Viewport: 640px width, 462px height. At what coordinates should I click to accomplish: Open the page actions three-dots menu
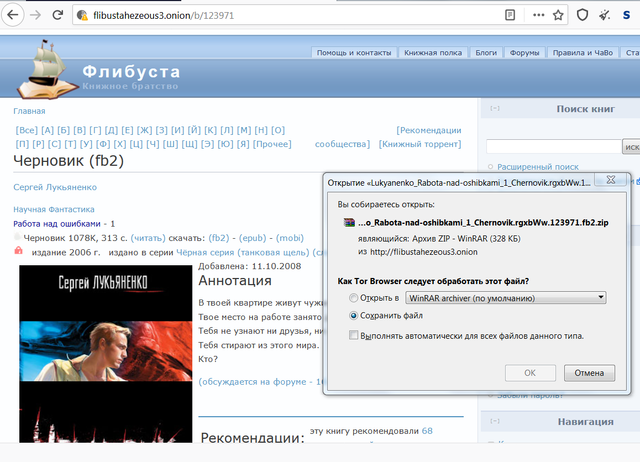coord(539,15)
